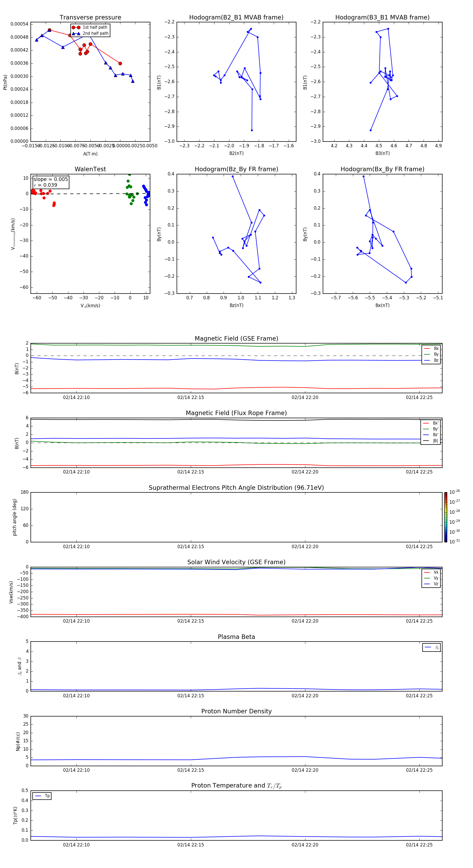Select the Vx entry in velocity legend
Viewport: 473px width, 868px height.
[431, 572]
